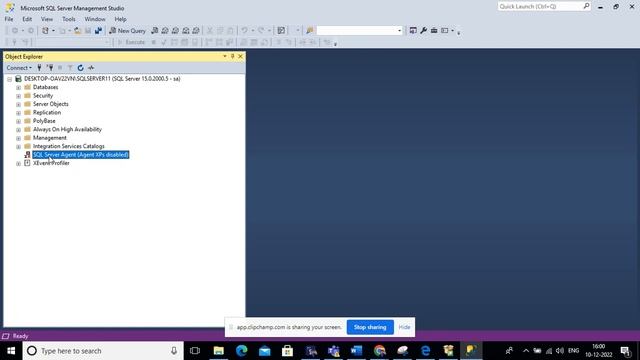Click the New Project toolbar icon
The width and height of the screenshot is (640, 360).
pyautogui.click(x=45, y=31)
